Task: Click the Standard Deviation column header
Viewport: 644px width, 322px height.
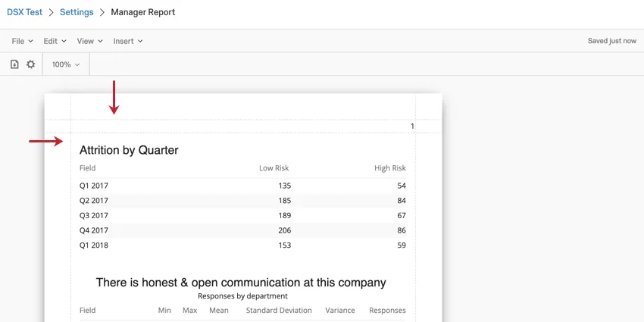Action: 279,311
